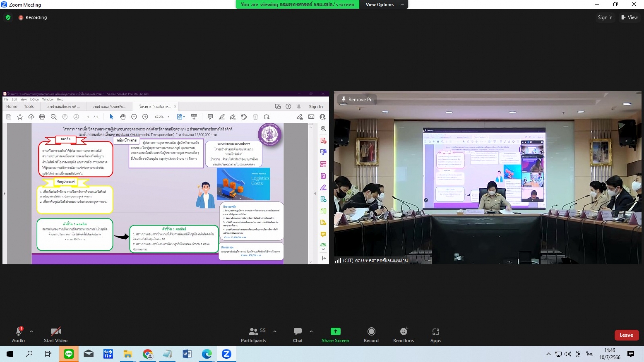Open the E-Sign menu in Acrobat

pyautogui.click(x=34, y=99)
